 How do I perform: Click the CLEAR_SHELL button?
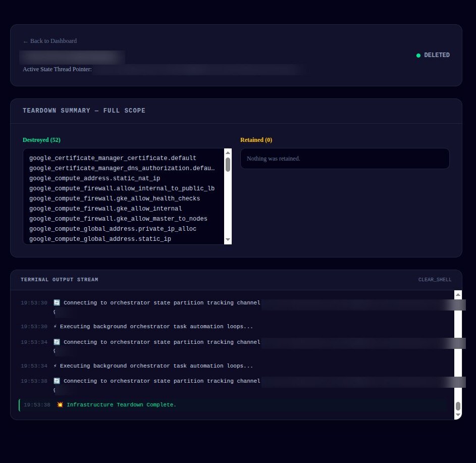click(x=435, y=280)
